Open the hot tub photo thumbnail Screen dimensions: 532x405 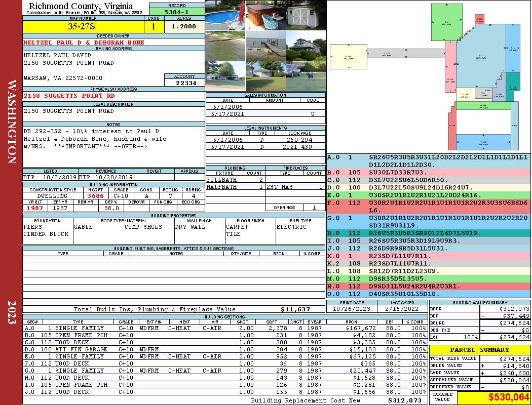(x=265, y=15)
